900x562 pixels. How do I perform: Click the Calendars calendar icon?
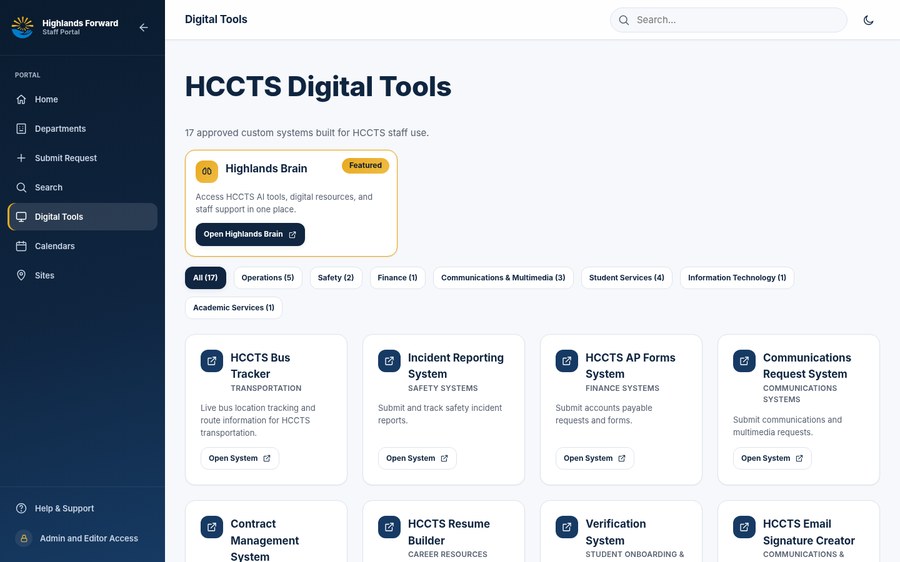point(21,246)
